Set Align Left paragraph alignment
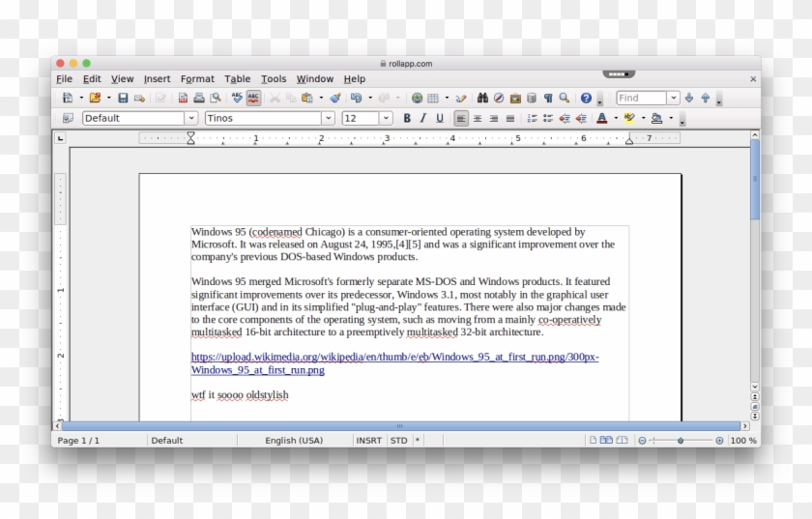The width and height of the screenshot is (812, 519). (461, 119)
